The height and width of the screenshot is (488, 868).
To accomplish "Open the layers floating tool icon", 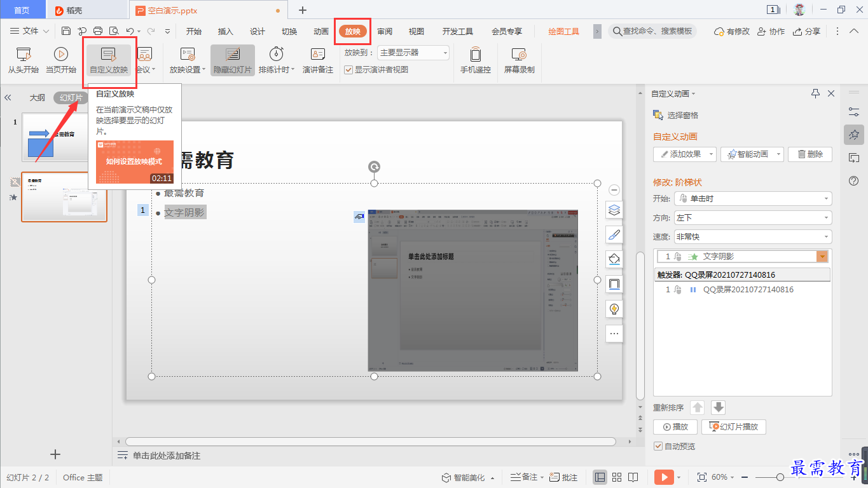I will click(x=614, y=210).
